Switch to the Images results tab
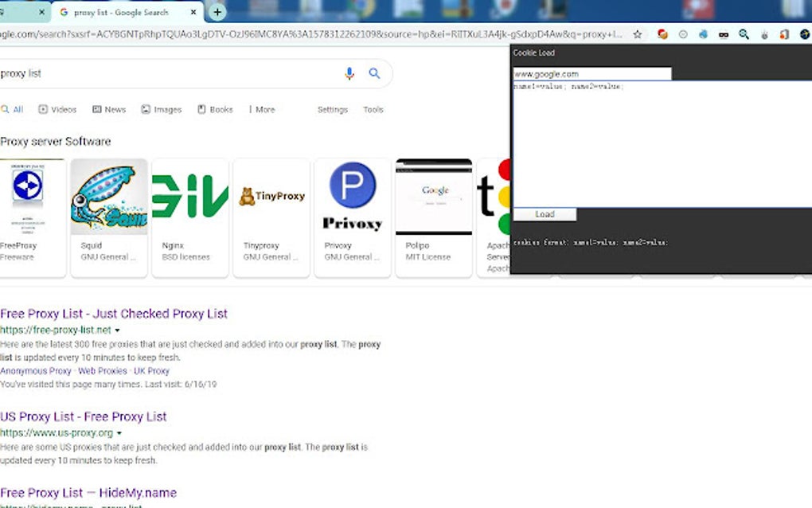 (x=162, y=110)
